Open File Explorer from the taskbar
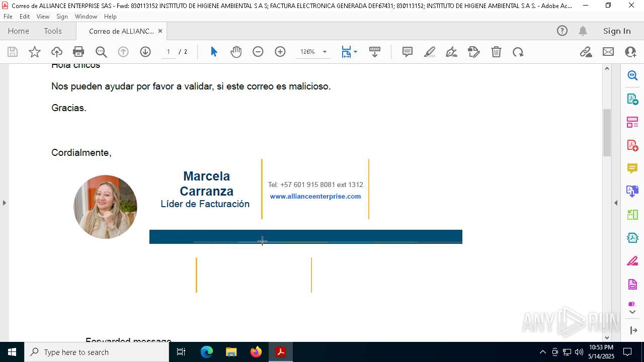This screenshot has width=644, height=362. (231, 352)
